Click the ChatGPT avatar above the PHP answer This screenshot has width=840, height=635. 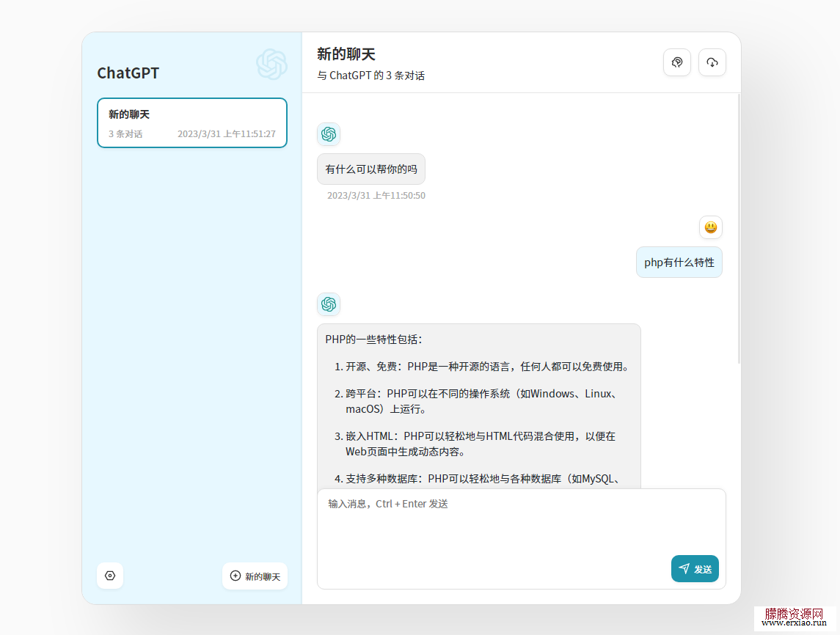[329, 304]
